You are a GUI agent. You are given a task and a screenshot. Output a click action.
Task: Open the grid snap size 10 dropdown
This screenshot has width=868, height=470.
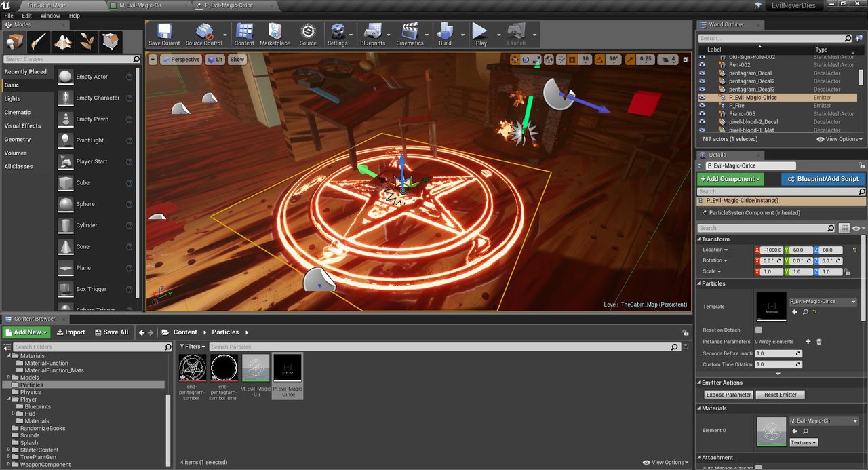pos(585,60)
